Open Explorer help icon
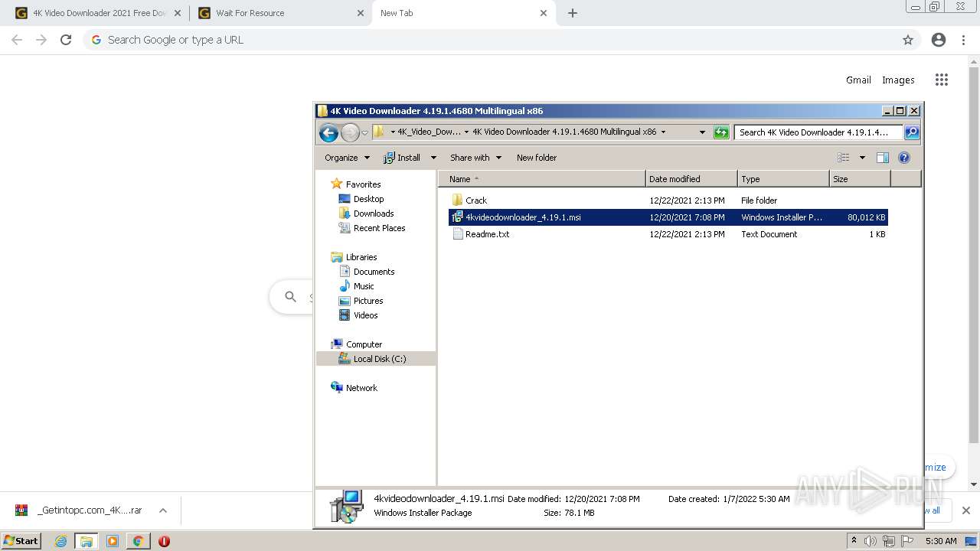The image size is (980, 551). 904,158
